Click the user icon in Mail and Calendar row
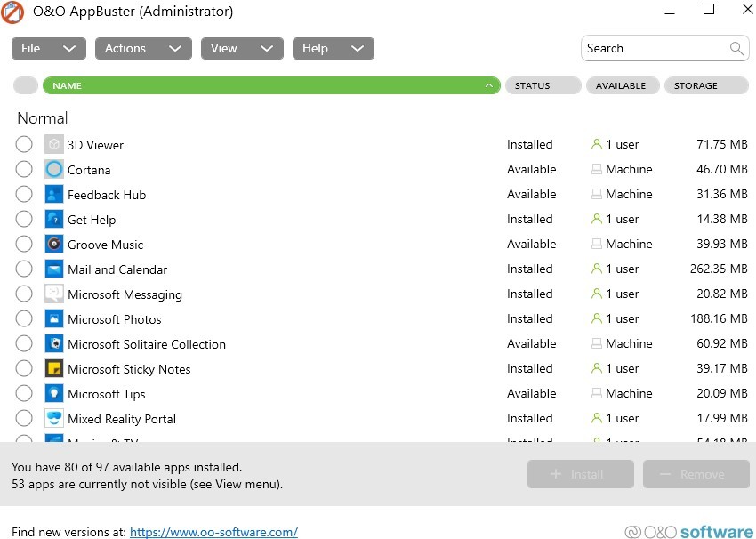Screen dimensions: 756x539 (x=597, y=269)
